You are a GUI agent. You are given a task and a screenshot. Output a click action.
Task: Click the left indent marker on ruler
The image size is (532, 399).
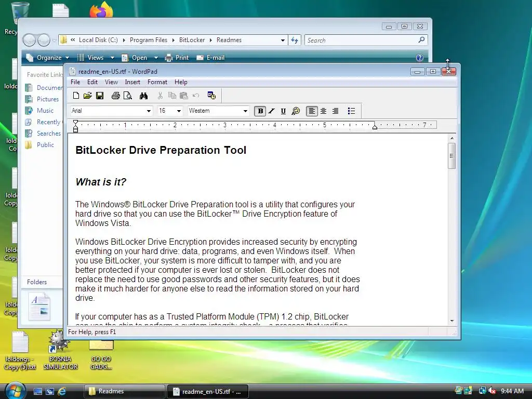(76, 129)
